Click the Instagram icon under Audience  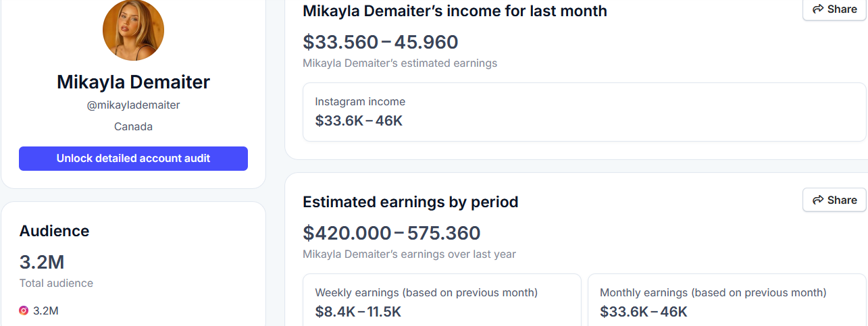click(x=24, y=310)
